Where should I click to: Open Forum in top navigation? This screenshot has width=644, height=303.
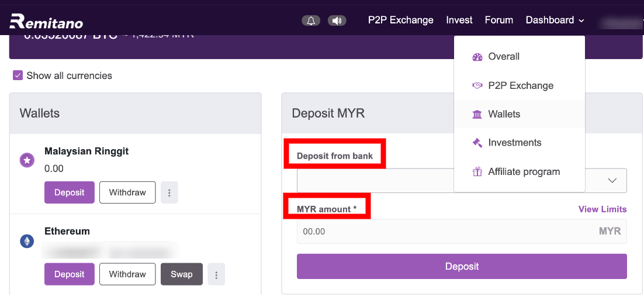pyautogui.click(x=499, y=20)
